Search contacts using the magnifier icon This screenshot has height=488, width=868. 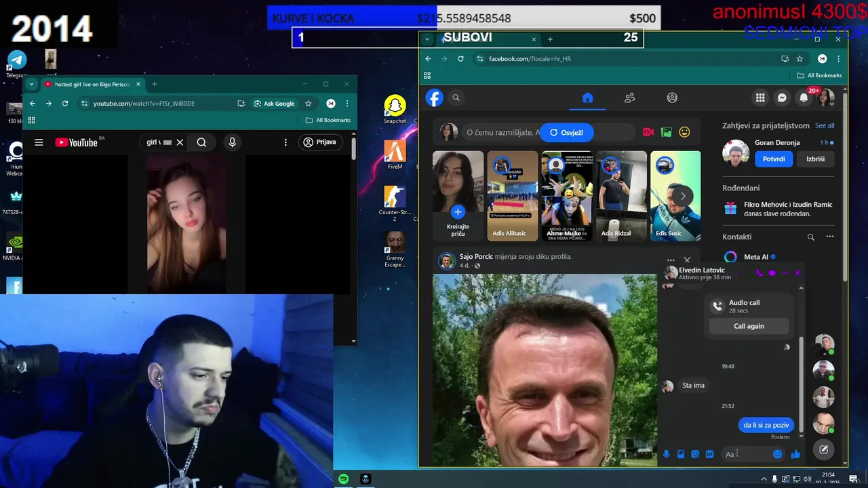pos(810,237)
